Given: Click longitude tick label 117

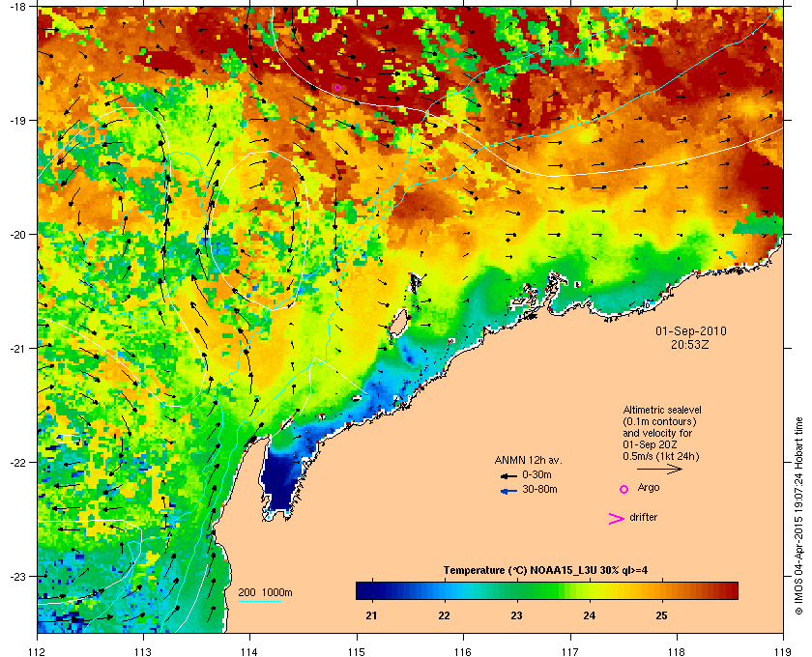Looking at the screenshot, I should point(570,651).
